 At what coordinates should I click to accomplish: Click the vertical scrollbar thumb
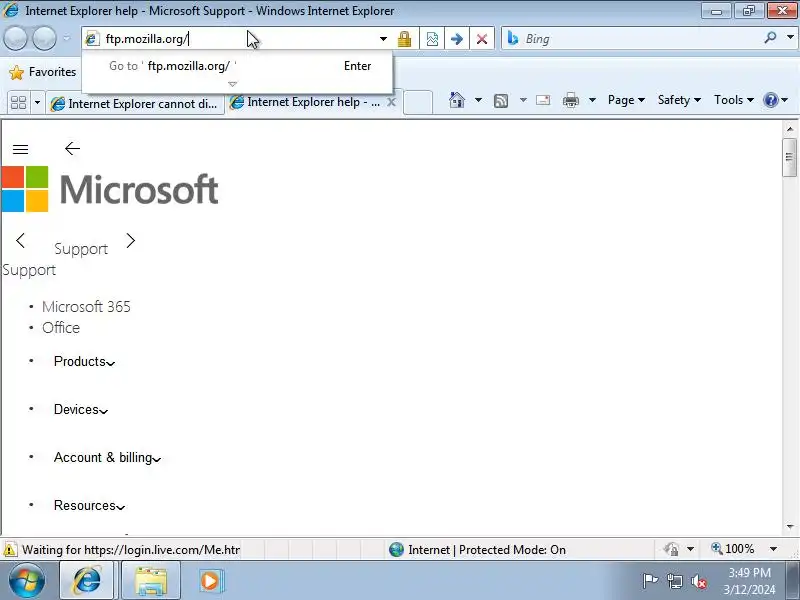pyautogui.click(x=789, y=157)
